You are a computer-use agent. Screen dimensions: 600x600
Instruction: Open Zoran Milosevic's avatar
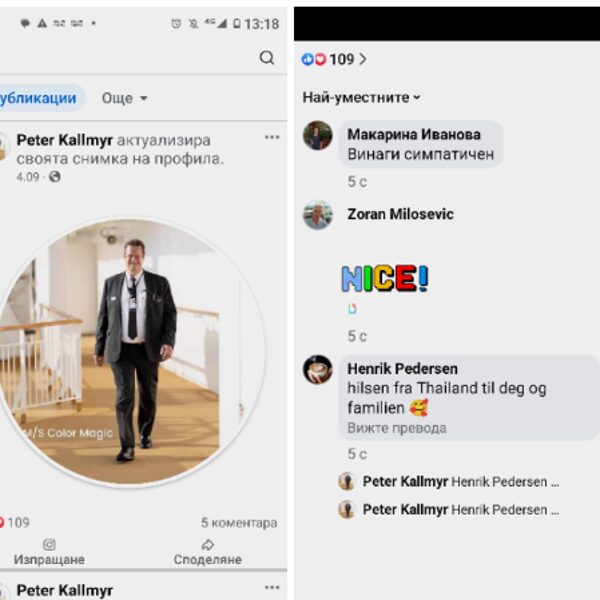(x=318, y=215)
